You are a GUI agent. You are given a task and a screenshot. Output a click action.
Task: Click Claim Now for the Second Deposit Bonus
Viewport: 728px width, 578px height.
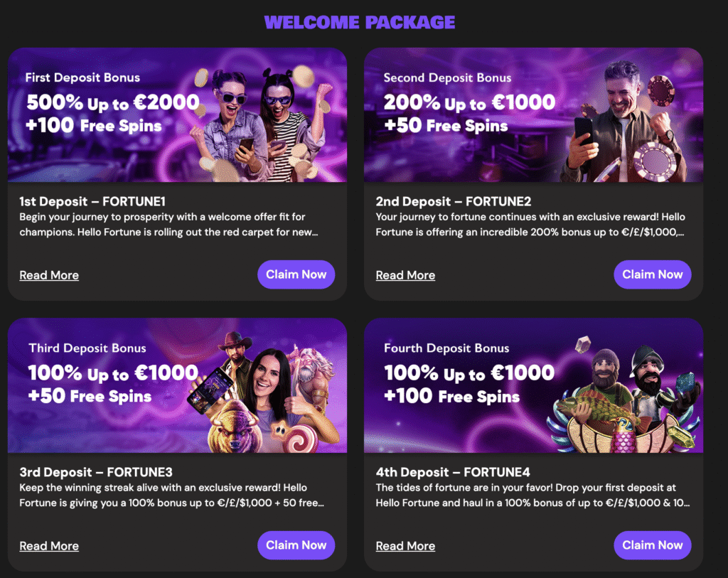[x=652, y=274]
